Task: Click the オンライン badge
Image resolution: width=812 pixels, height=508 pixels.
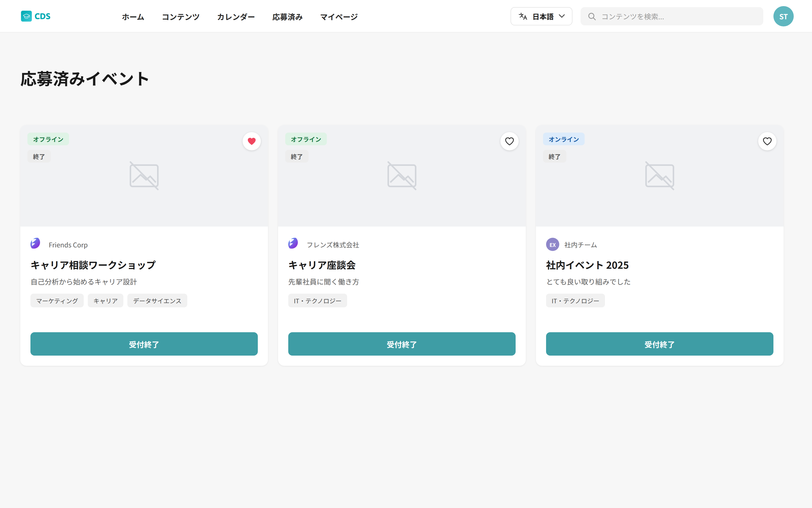Action: 564,139
